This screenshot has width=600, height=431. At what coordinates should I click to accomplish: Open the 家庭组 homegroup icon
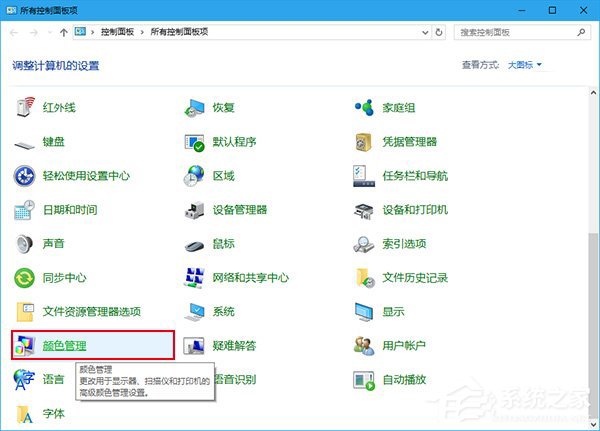click(364, 108)
